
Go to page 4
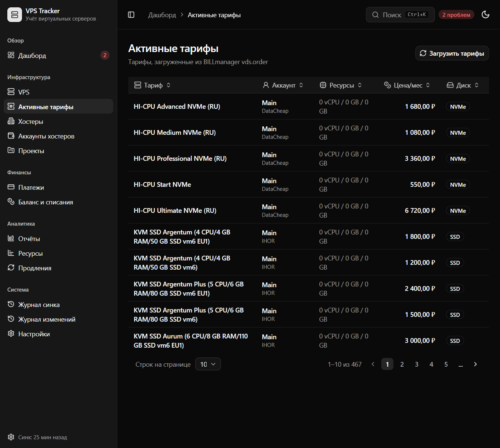coord(432,364)
